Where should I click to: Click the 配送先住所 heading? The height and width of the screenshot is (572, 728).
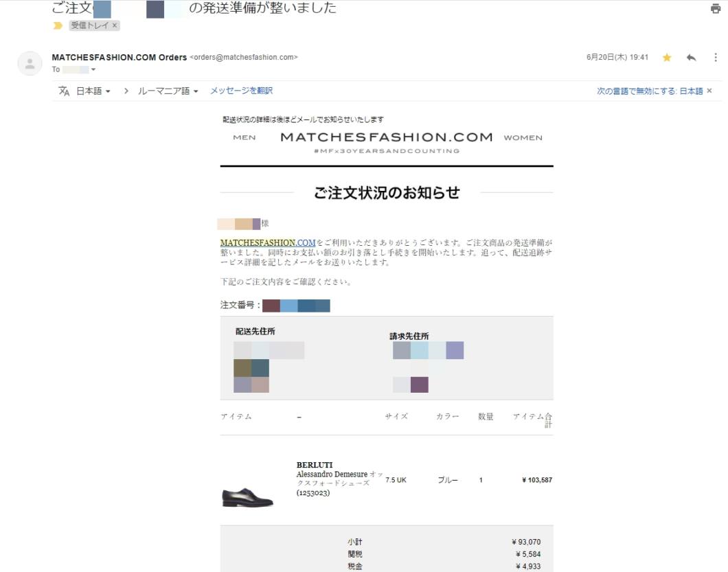(x=255, y=331)
